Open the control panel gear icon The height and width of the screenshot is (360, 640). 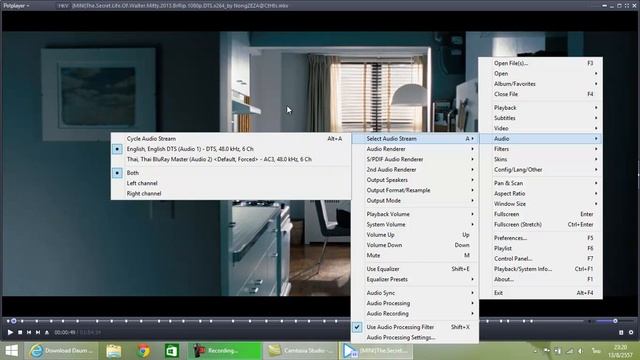point(631,332)
